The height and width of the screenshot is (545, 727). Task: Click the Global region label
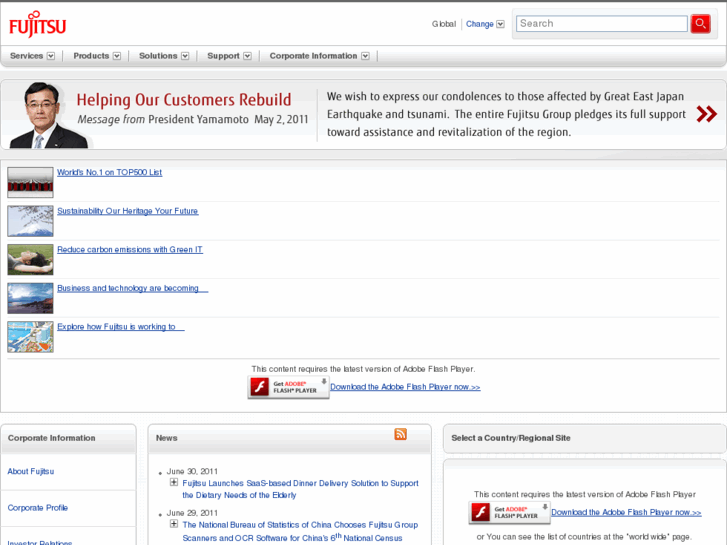point(444,24)
